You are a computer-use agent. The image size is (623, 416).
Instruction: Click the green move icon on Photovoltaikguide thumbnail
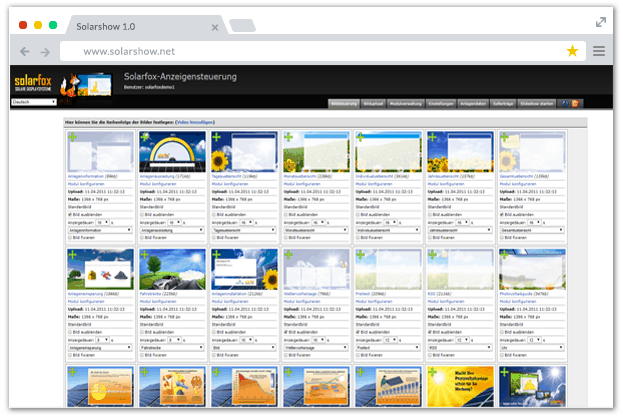(504, 255)
